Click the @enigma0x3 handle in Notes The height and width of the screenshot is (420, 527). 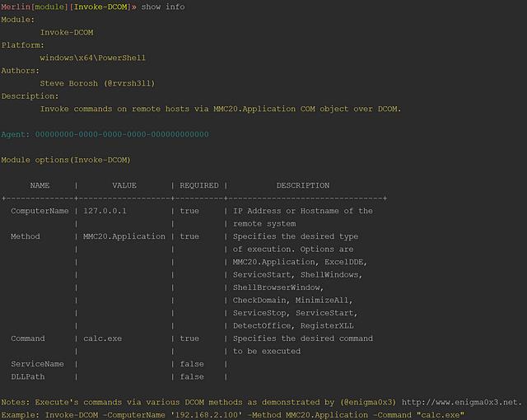coord(368,403)
